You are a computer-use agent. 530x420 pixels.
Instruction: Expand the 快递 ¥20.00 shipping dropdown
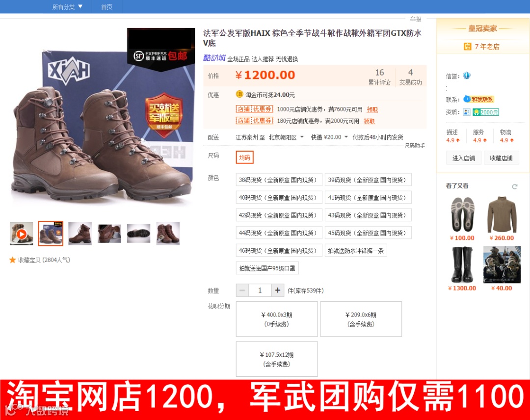point(329,137)
